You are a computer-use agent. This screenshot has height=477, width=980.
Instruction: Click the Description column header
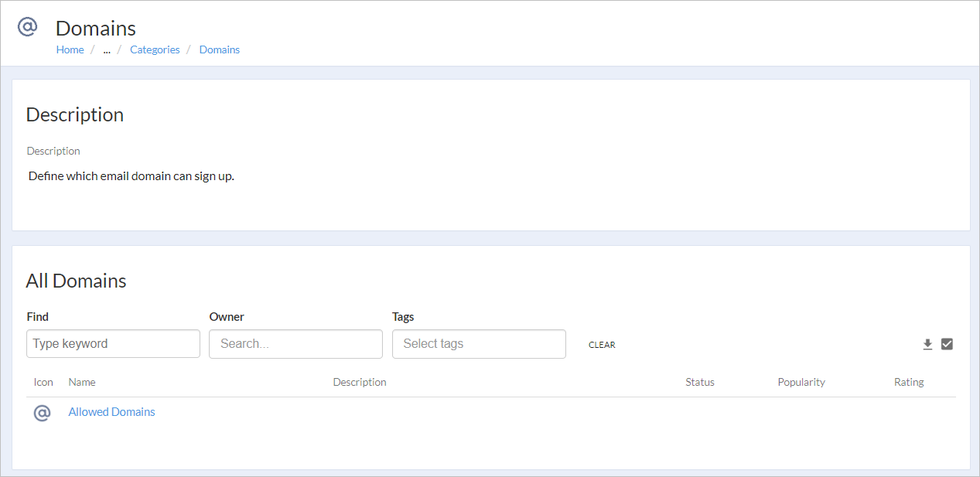359,382
